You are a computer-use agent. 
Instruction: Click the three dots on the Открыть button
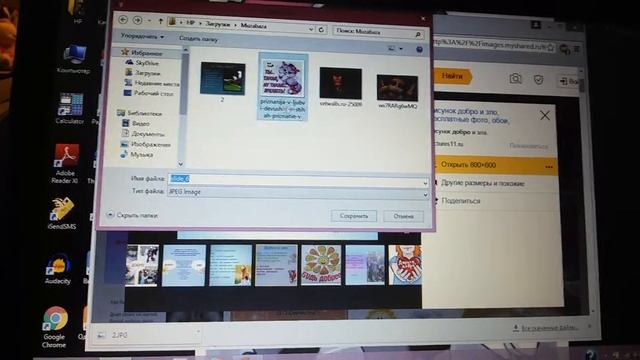coord(549,167)
